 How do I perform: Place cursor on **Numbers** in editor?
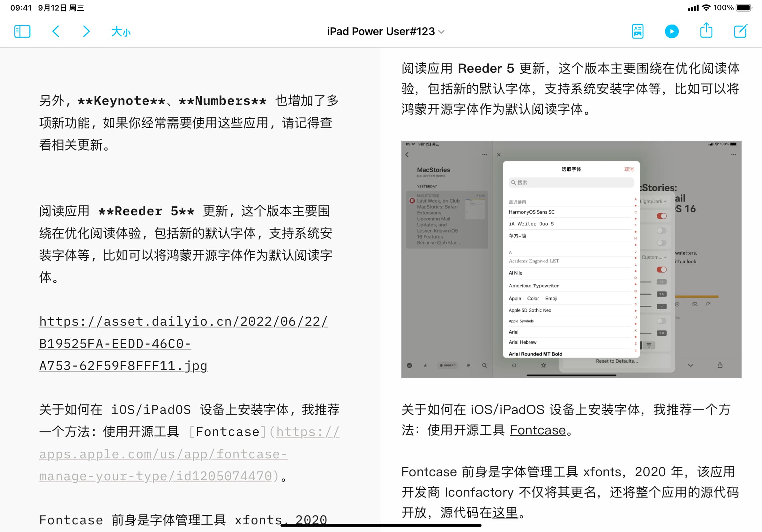coord(222,101)
